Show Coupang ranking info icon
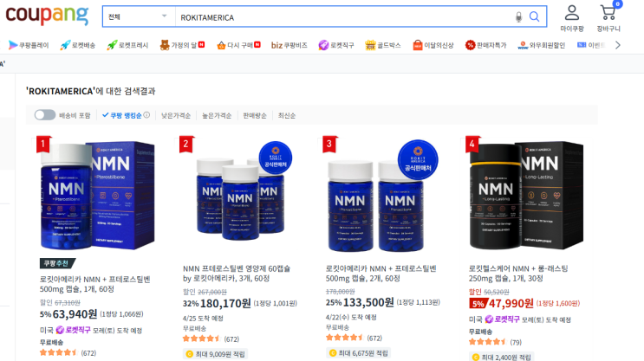The height and width of the screenshot is (361, 644). tap(146, 115)
